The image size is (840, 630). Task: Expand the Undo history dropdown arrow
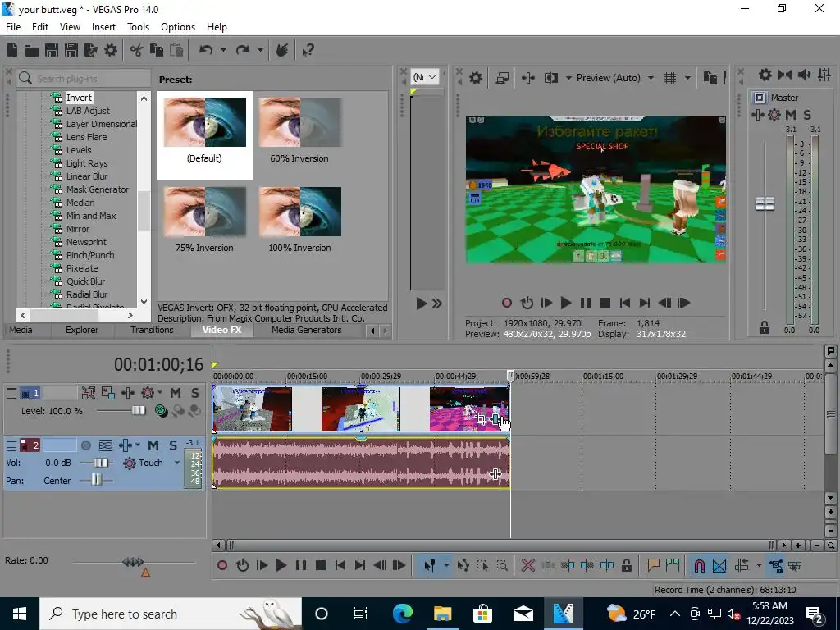(x=223, y=50)
